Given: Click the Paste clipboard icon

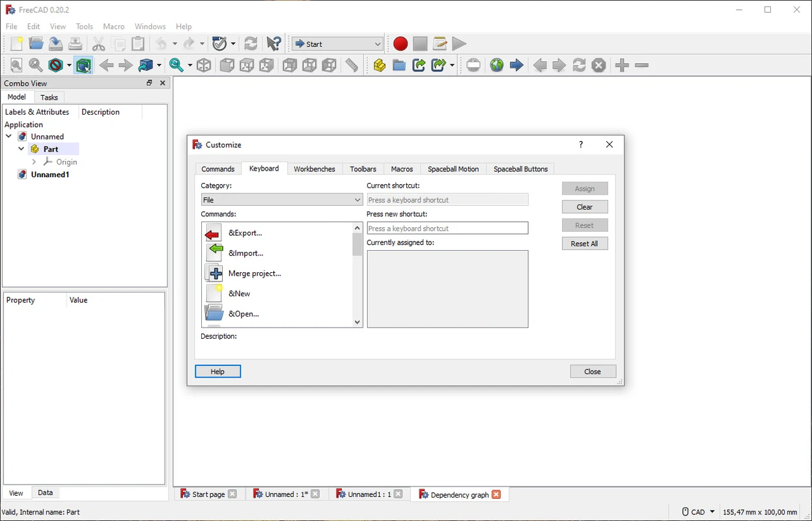Looking at the screenshot, I should pos(138,44).
